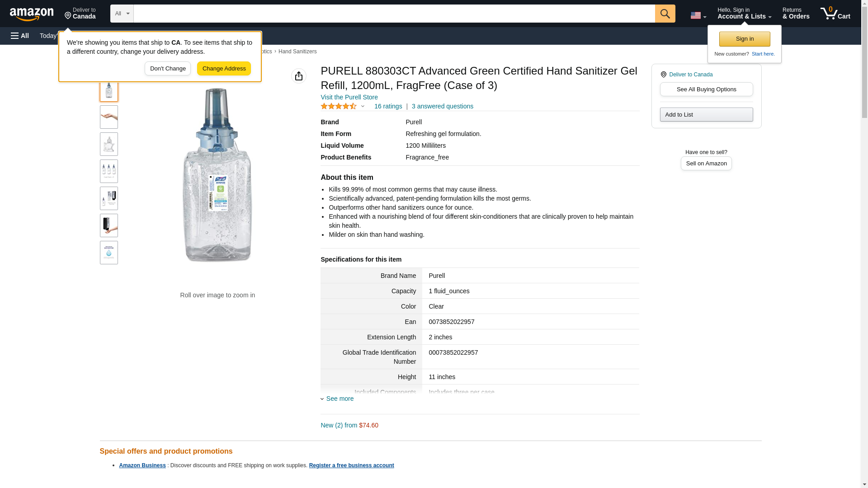Open the country flag language selector
Viewport: 868px width, 488px height.
click(698, 15)
